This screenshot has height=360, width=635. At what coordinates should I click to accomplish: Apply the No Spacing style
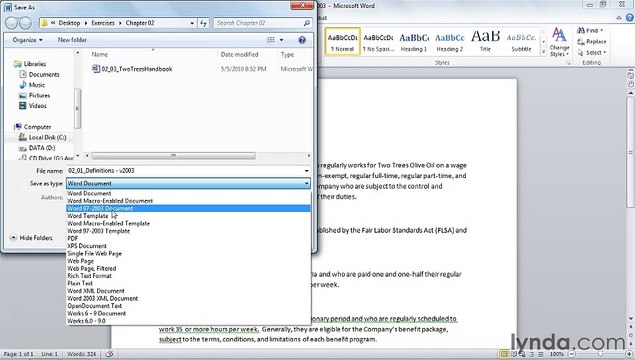(378, 42)
